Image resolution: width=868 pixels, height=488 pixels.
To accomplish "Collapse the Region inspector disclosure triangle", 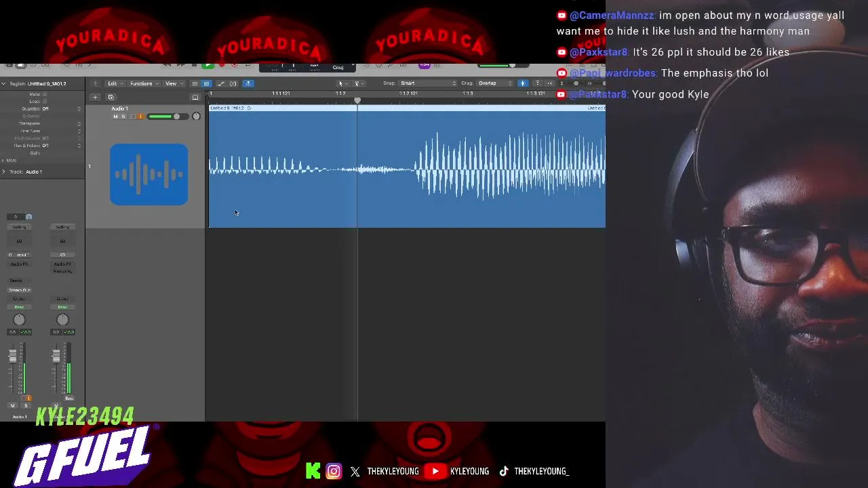I will pyautogui.click(x=3, y=84).
